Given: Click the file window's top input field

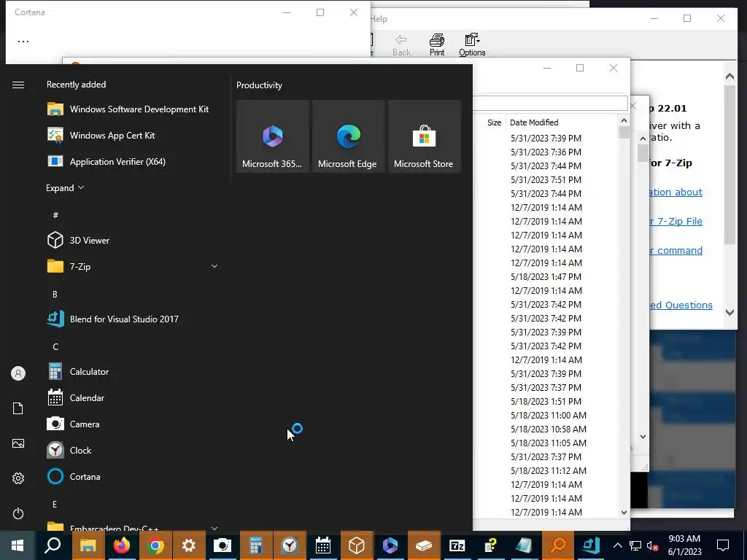Looking at the screenshot, I should [x=550, y=104].
